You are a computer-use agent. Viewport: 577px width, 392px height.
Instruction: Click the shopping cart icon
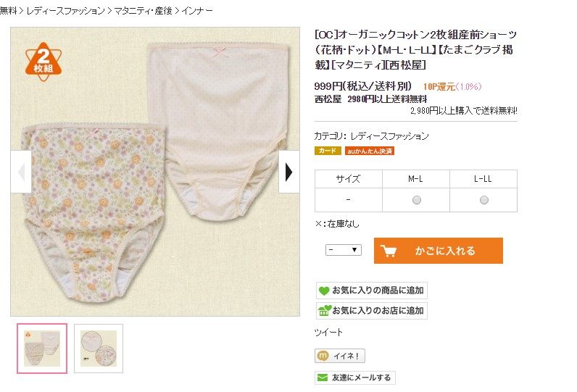389,251
